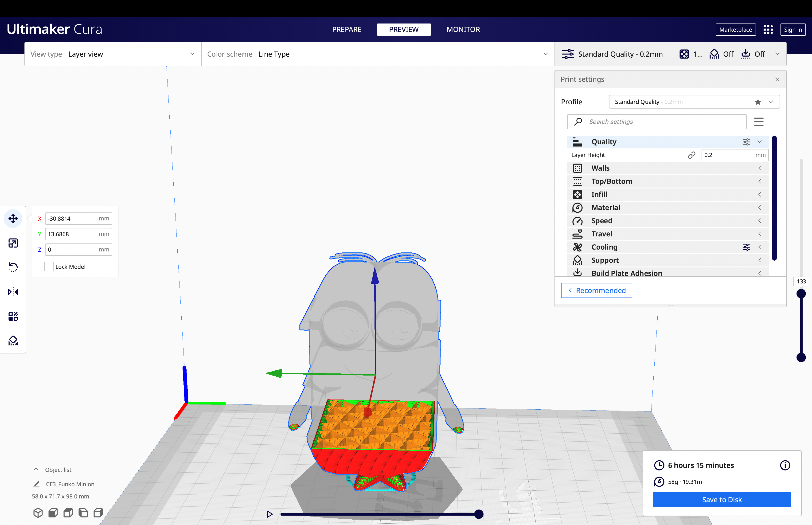812x525 pixels.
Task: Collapse the Quality settings category
Action: [760, 142]
